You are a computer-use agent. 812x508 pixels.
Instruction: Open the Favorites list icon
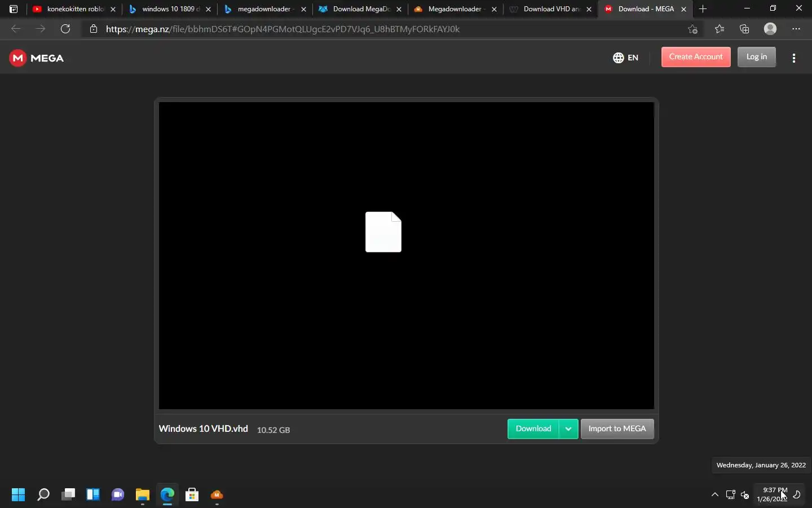720,29
